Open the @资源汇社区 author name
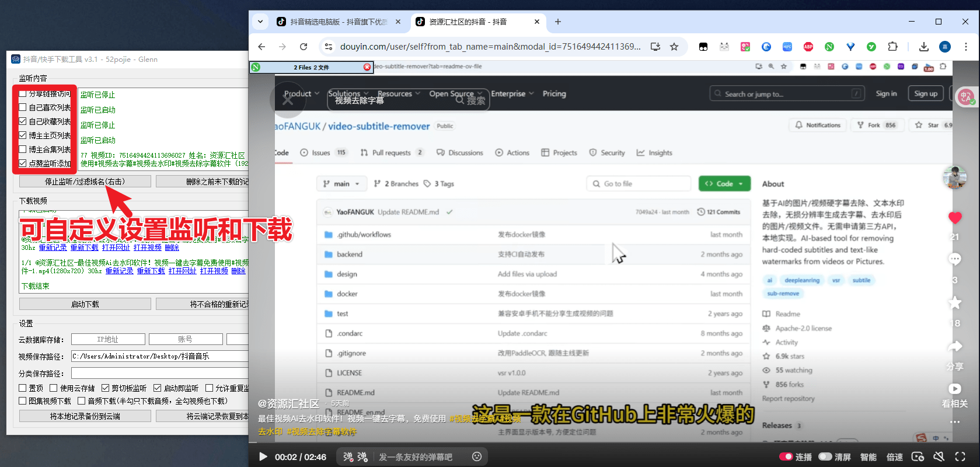The image size is (980, 467). [288, 403]
